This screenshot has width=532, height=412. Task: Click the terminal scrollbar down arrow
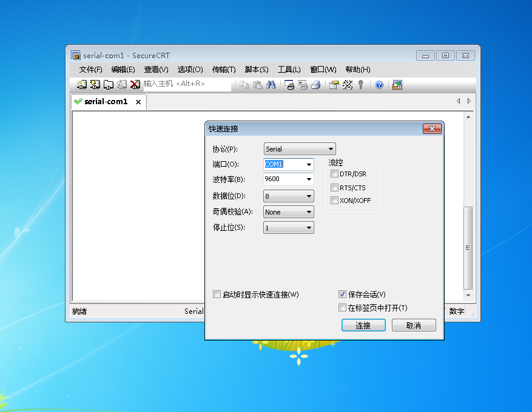click(x=468, y=296)
